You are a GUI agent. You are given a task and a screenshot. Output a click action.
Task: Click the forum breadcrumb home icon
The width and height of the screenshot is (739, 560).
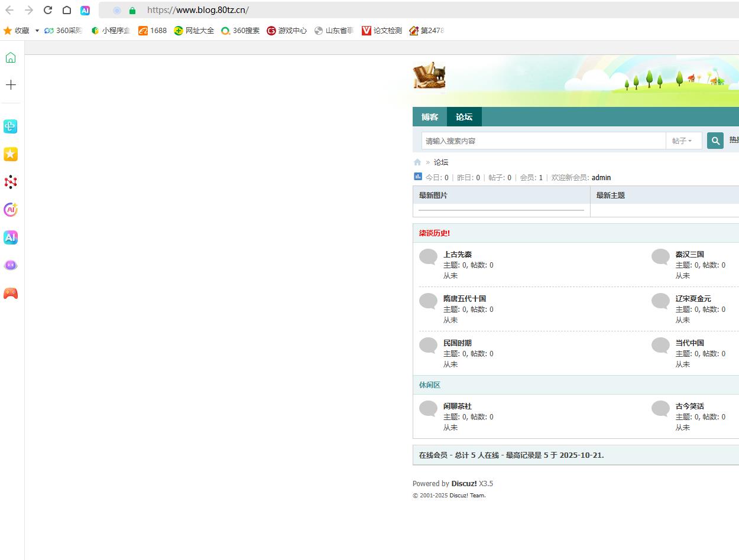417,162
